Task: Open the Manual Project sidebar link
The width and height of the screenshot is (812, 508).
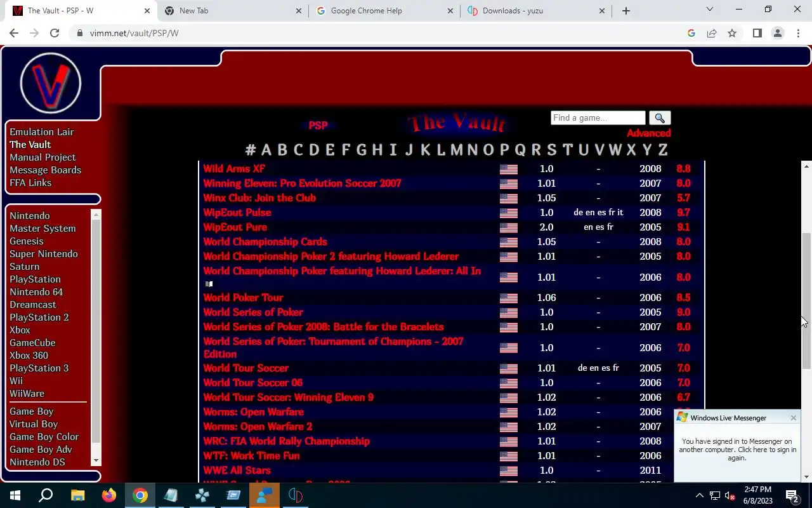Action: coord(43,157)
